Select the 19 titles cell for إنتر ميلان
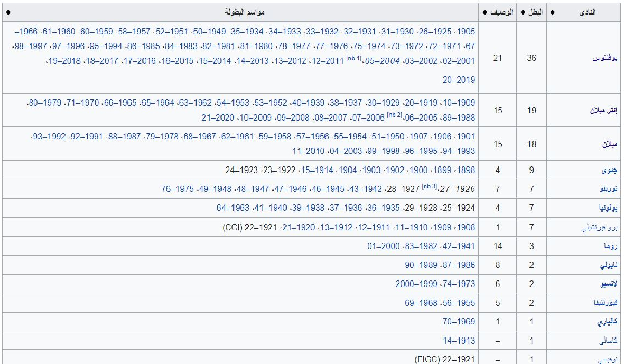The width and height of the screenshot is (624, 364). (x=531, y=110)
